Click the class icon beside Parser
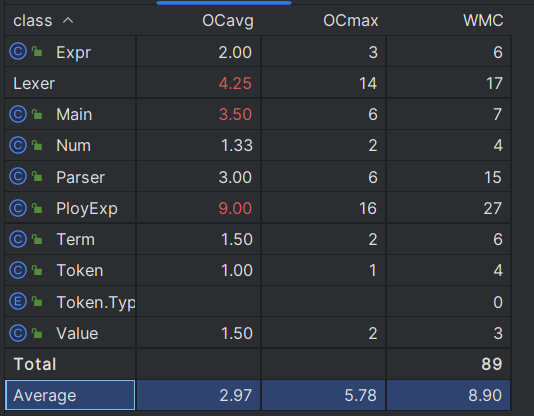 pos(18,176)
